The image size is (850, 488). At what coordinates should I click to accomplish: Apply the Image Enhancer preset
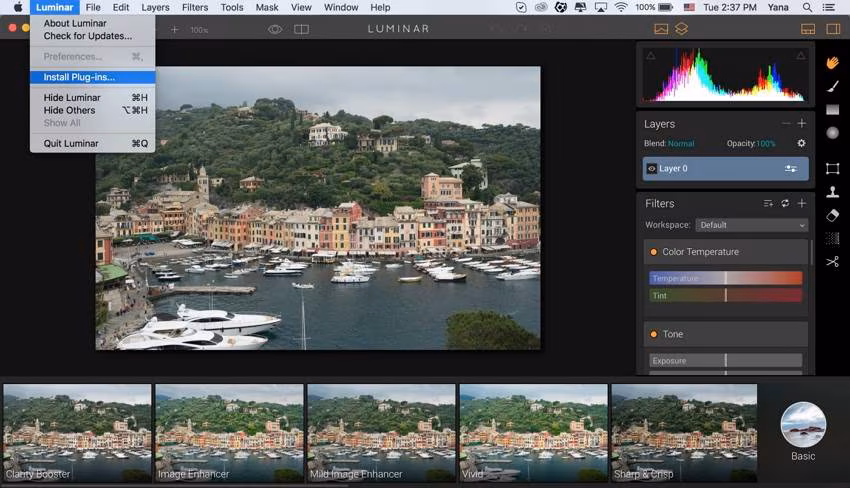[229, 433]
